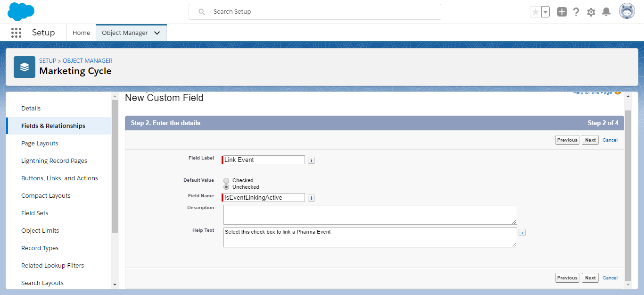
Task: Click the top Next button
Action: tap(590, 140)
